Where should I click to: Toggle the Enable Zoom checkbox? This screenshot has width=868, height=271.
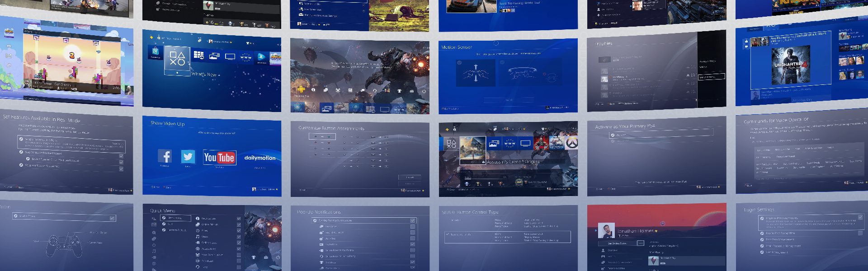click(x=112, y=219)
